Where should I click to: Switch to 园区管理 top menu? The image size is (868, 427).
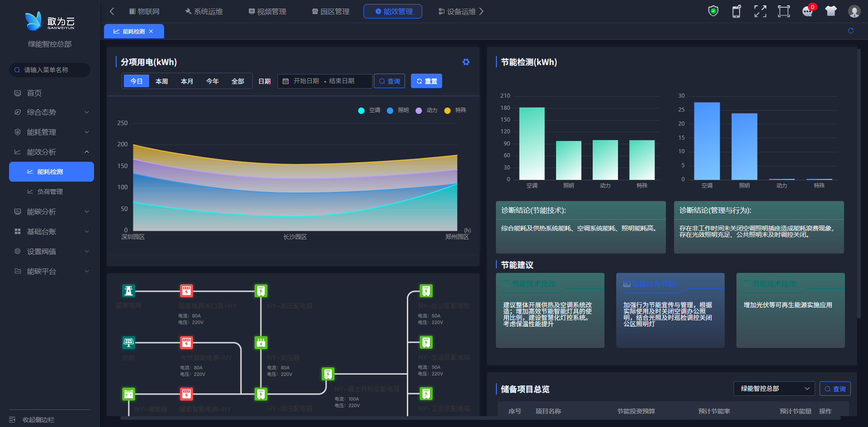click(330, 11)
